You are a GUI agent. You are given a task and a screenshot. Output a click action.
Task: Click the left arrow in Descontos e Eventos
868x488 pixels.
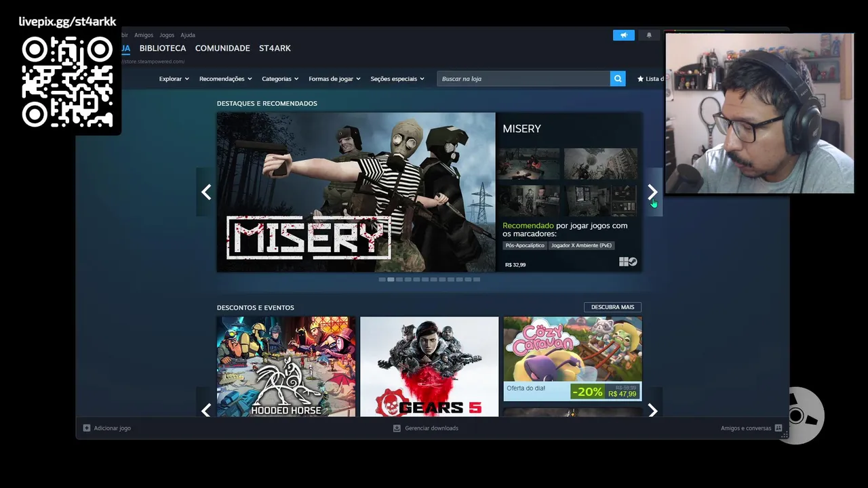(x=206, y=410)
